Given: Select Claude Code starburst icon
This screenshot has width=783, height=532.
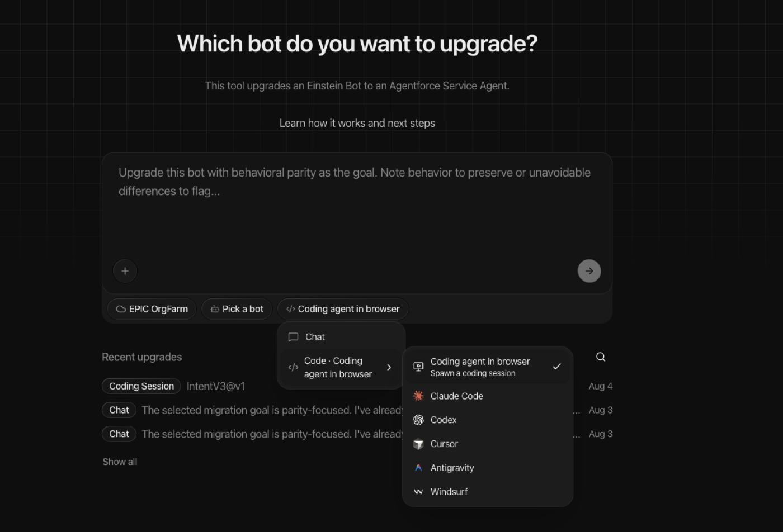Looking at the screenshot, I should coord(418,396).
